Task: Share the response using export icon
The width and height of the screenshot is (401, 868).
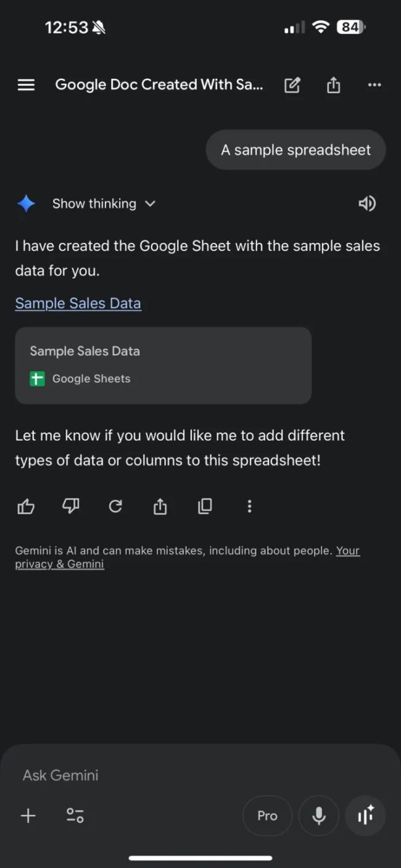Action: coord(160,506)
